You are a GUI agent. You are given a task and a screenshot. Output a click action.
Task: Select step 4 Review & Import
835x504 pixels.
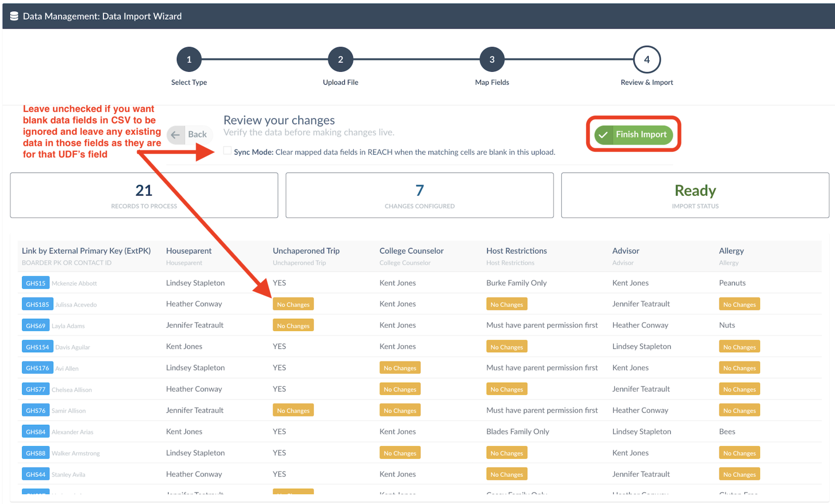tap(647, 59)
